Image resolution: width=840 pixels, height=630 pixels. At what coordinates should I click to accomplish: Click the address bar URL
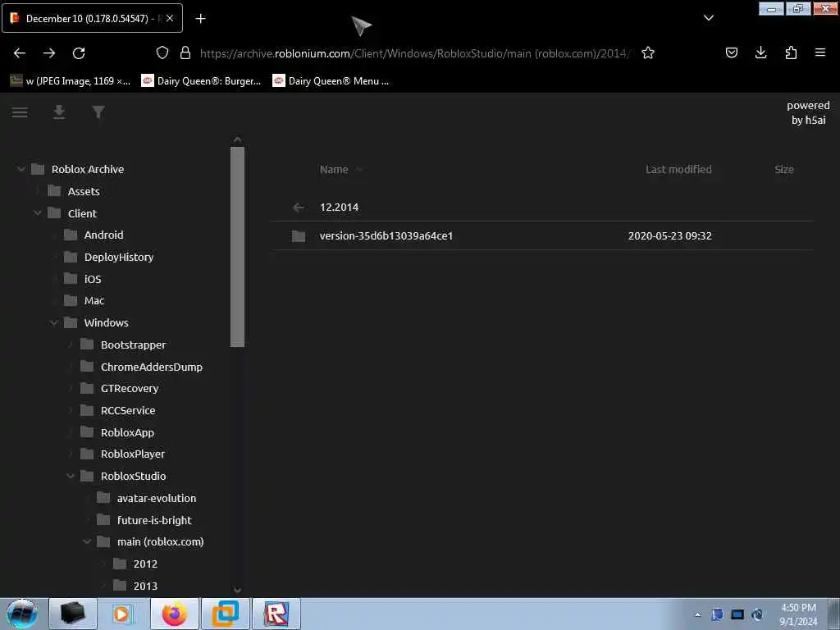coord(415,53)
